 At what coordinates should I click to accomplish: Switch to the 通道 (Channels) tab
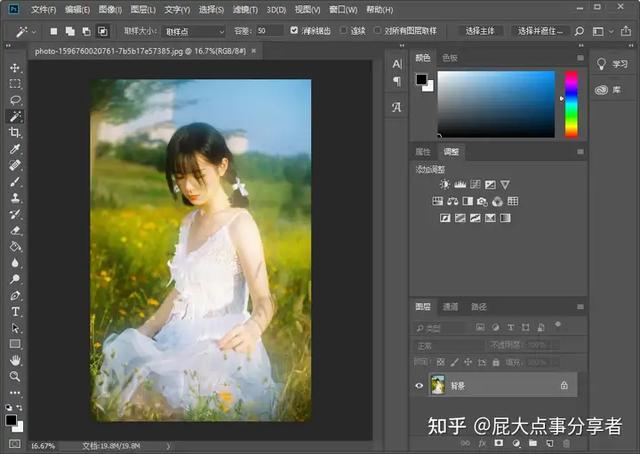pos(451,307)
